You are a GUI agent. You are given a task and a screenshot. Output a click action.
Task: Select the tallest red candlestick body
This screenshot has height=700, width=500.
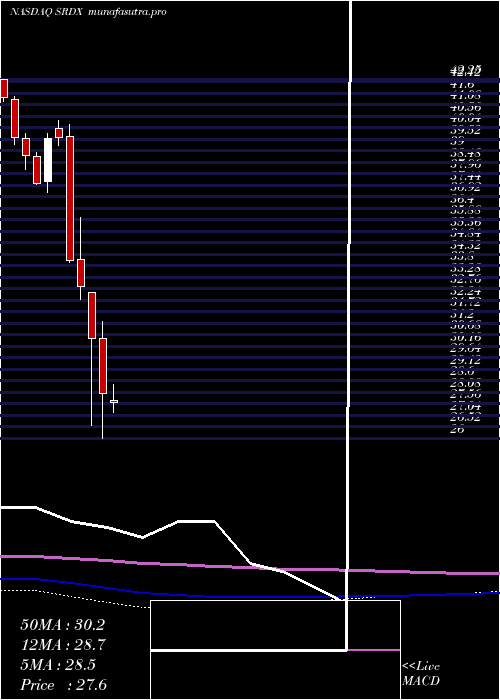point(70,198)
